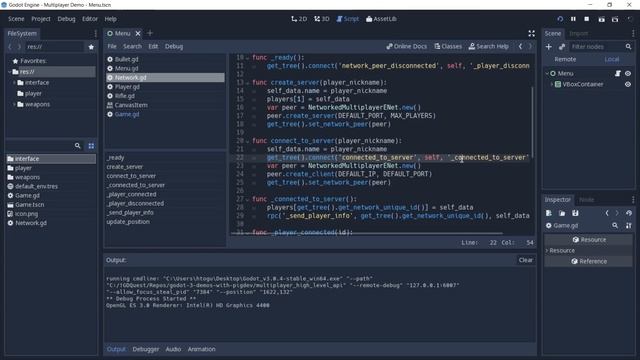Toggle visibility of Menu node
The image size is (640, 360).
(628, 73)
